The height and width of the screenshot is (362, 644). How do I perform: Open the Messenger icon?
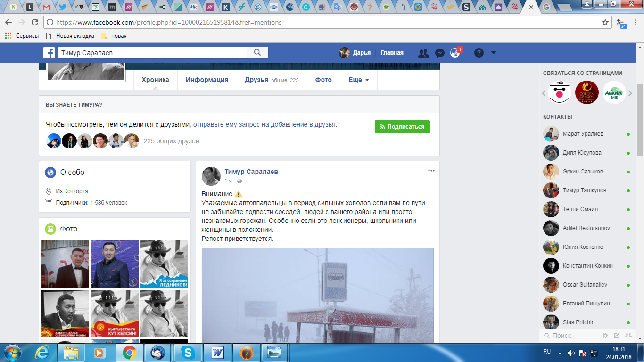(439, 53)
